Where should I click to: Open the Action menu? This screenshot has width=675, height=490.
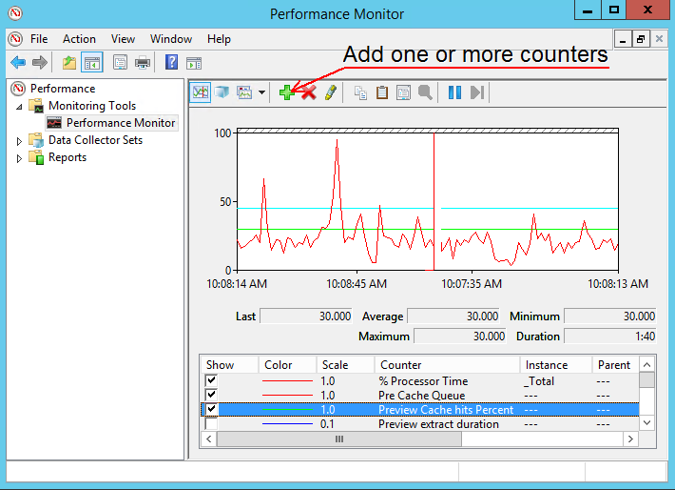coord(79,39)
